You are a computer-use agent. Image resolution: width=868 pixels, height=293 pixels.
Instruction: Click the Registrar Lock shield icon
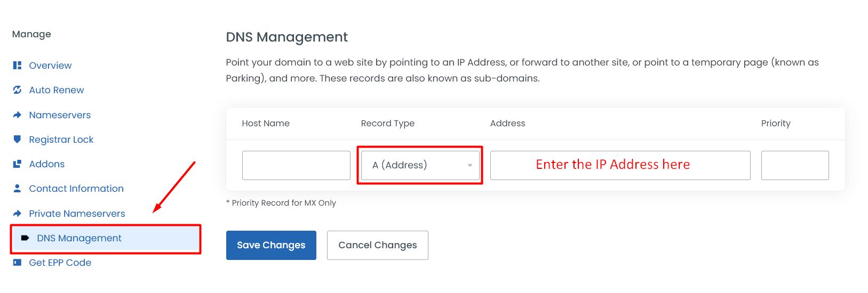(17, 140)
